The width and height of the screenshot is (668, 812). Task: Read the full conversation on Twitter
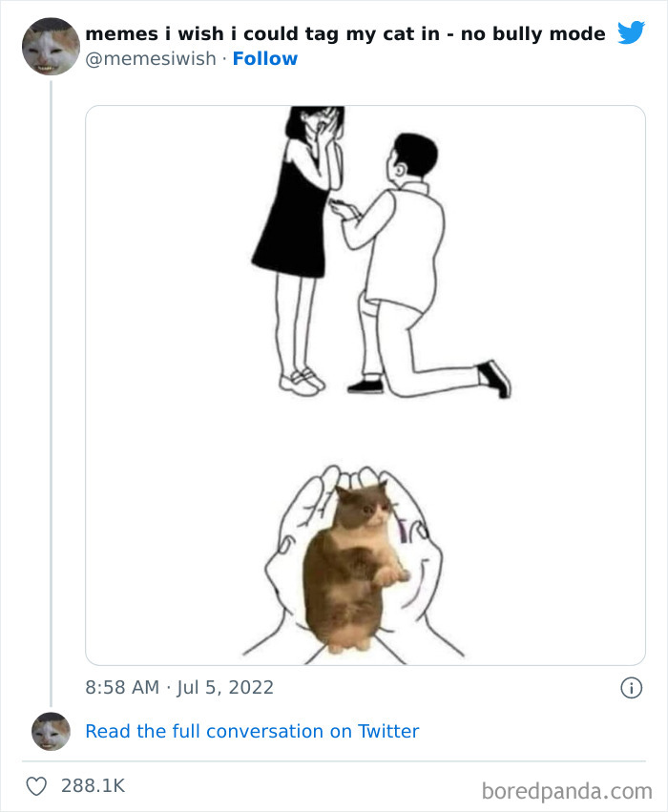252,731
